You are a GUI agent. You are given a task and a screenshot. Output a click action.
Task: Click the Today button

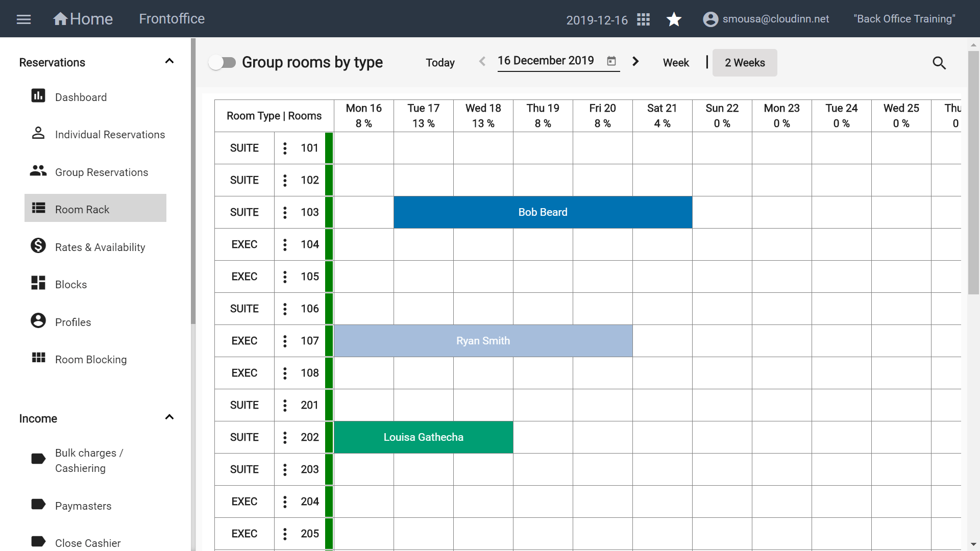tap(440, 63)
